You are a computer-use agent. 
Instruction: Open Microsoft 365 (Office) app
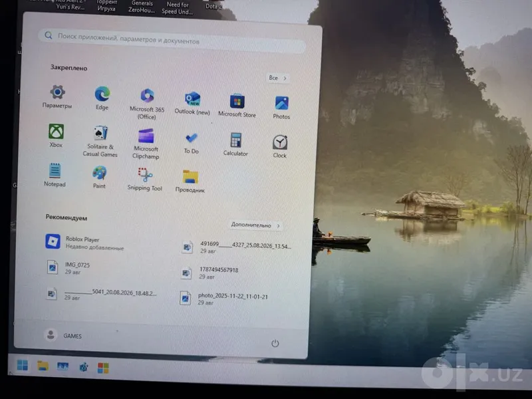[147, 104]
